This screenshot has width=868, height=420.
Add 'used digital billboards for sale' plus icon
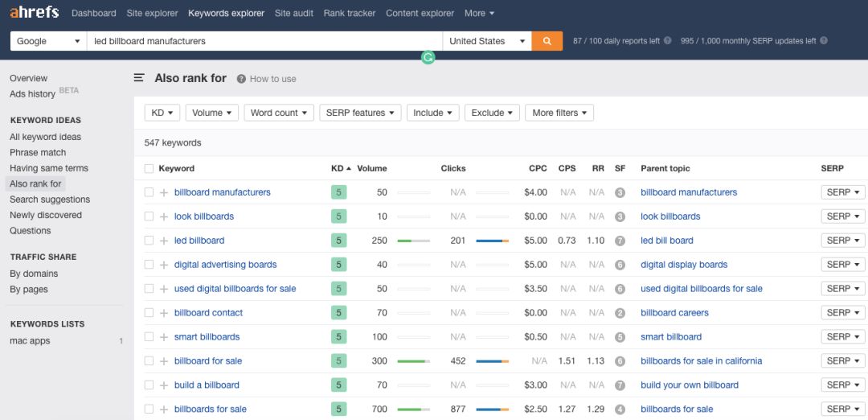click(164, 289)
